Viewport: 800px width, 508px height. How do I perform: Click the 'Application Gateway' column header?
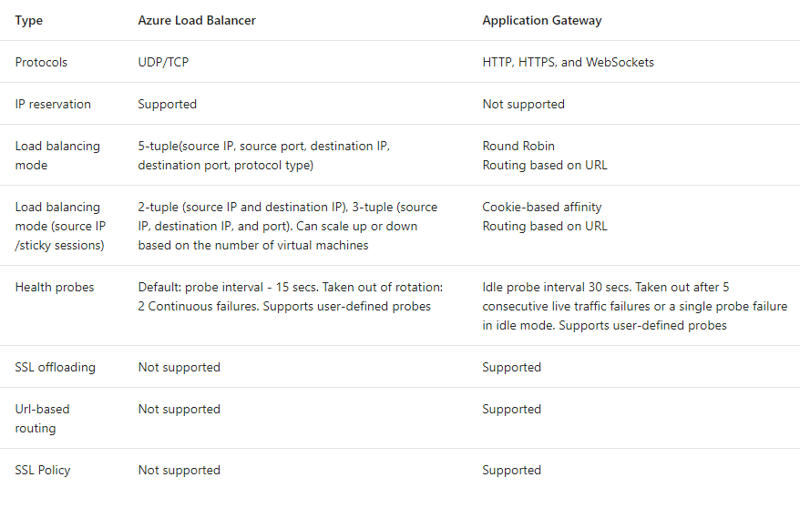point(542,20)
